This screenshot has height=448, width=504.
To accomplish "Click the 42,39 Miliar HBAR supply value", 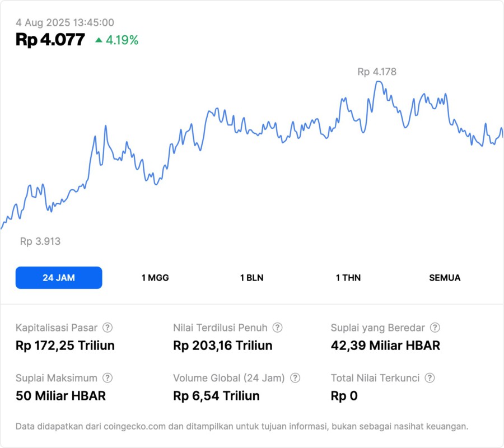I will [x=385, y=346].
